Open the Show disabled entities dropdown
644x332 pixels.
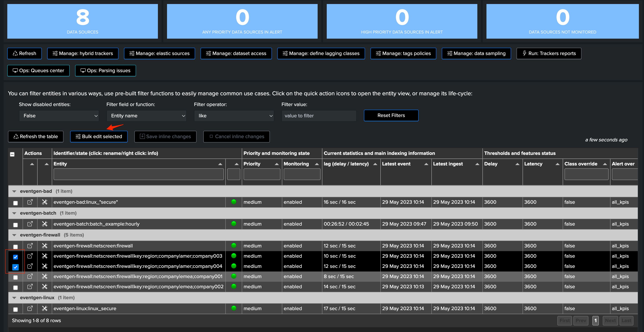coord(59,116)
